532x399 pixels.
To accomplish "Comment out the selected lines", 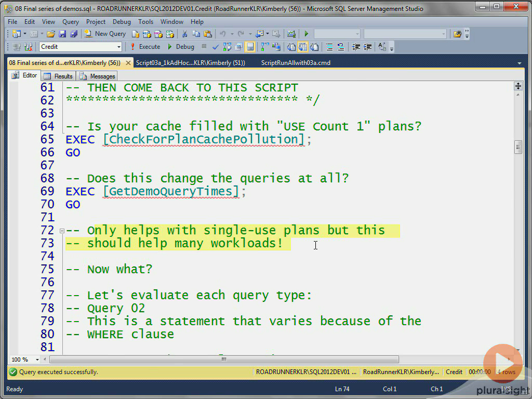I will pyautogui.click(x=329, y=47).
